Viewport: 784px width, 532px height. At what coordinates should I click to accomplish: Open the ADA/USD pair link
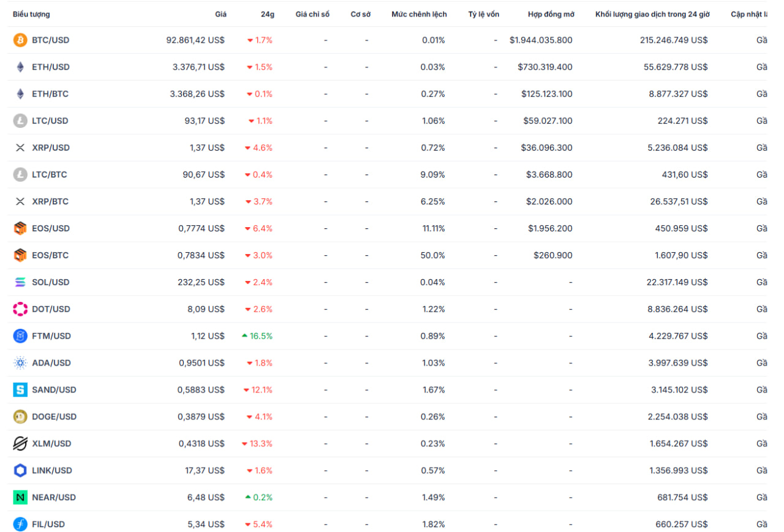click(51, 363)
